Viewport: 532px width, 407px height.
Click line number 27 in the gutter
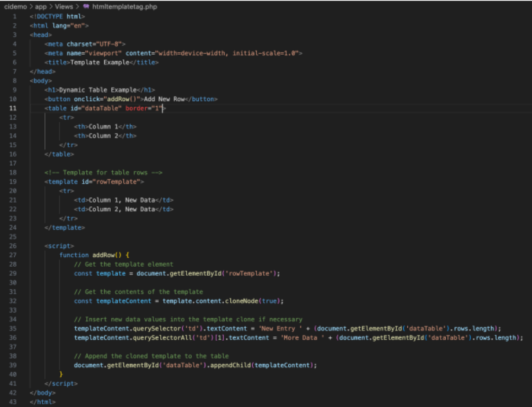[14, 255]
